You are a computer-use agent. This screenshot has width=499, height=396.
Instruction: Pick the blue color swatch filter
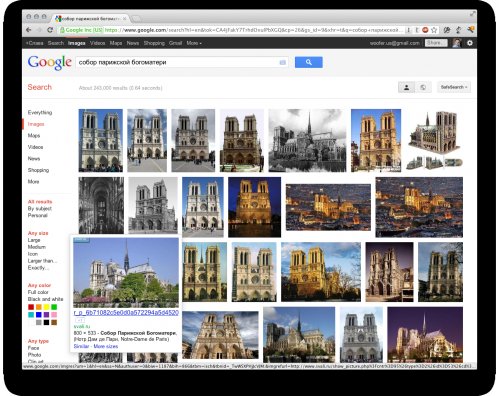[39, 315]
